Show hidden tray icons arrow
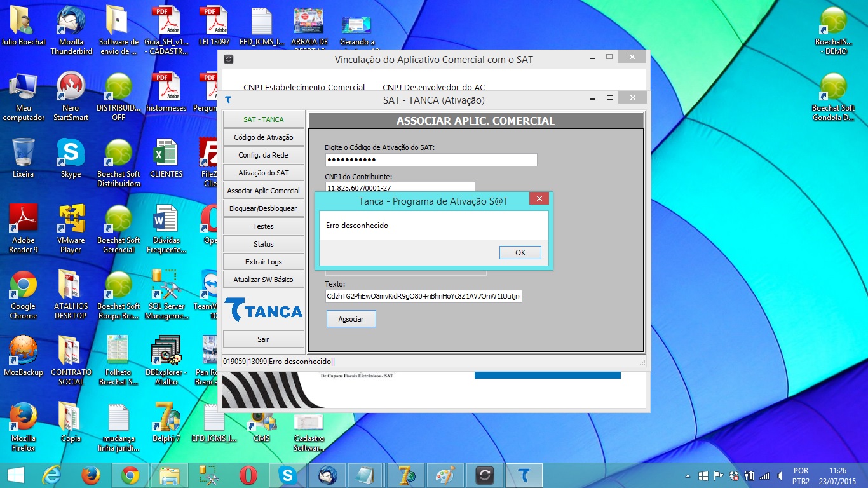868x488 pixels. (x=688, y=475)
